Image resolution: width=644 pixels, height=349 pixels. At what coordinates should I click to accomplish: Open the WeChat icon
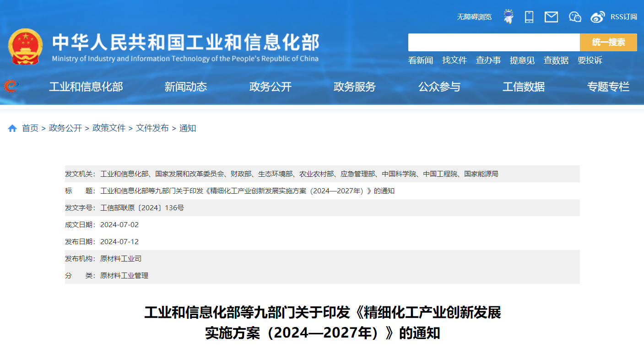575,17
